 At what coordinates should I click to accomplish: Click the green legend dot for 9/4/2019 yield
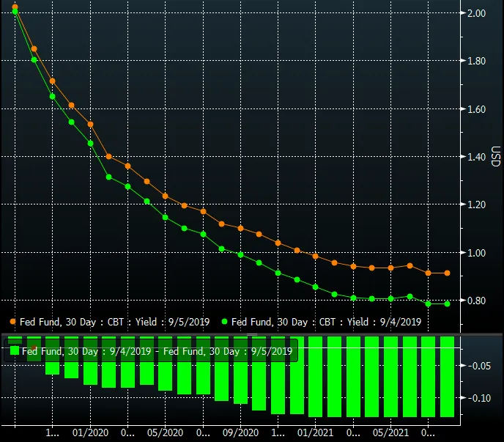pos(225,322)
